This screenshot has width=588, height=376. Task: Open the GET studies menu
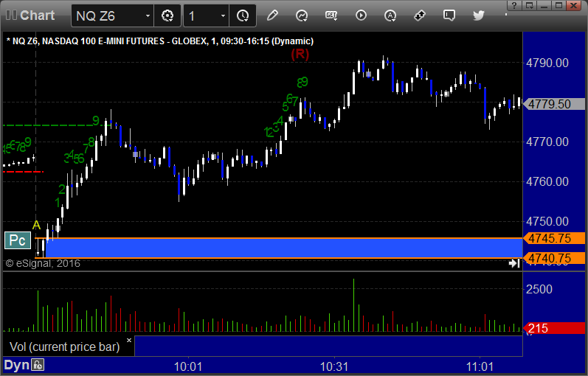tap(331, 15)
